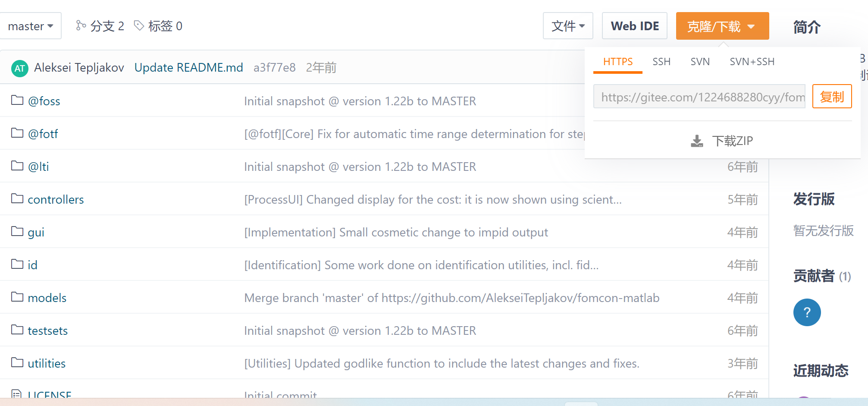Image resolution: width=868 pixels, height=406 pixels.
Task: Click the 5年前 timestamp on controllers row
Action: (743, 199)
